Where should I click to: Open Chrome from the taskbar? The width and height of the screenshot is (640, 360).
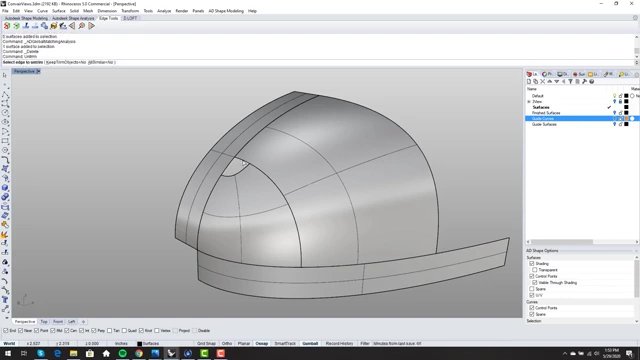pos(139,353)
